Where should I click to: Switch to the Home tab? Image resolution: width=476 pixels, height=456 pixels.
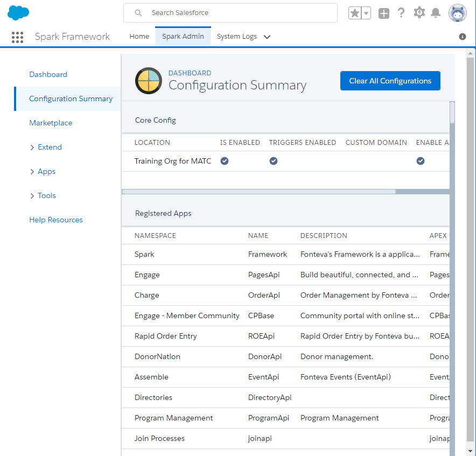[x=139, y=37]
